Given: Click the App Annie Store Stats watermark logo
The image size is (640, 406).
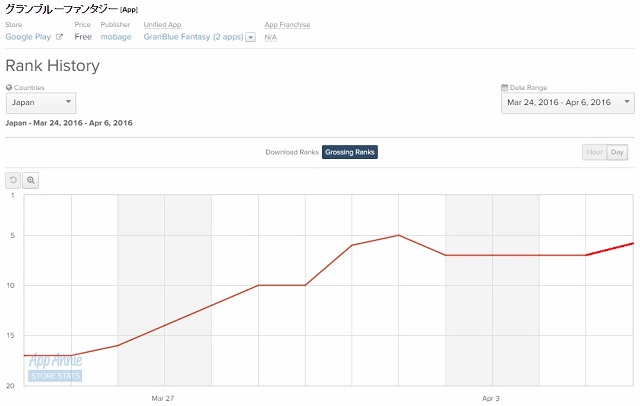Looking at the screenshot, I should pos(55,367).
